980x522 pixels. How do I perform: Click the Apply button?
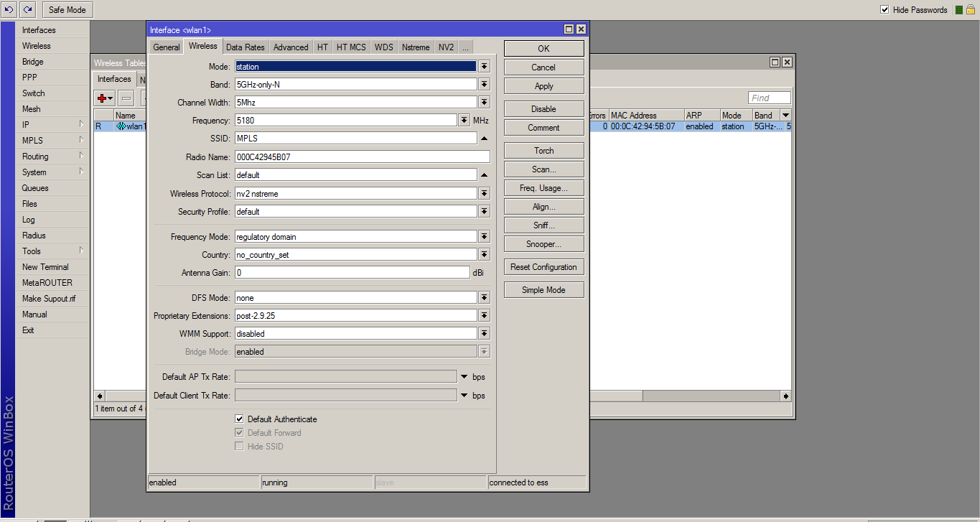coord(543,86)
